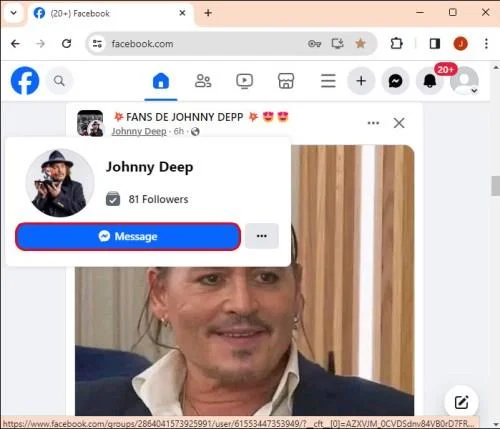Viewport: 500px width, 429px height.
Task: Click the browser forward arrow
Action: [40, 44]
